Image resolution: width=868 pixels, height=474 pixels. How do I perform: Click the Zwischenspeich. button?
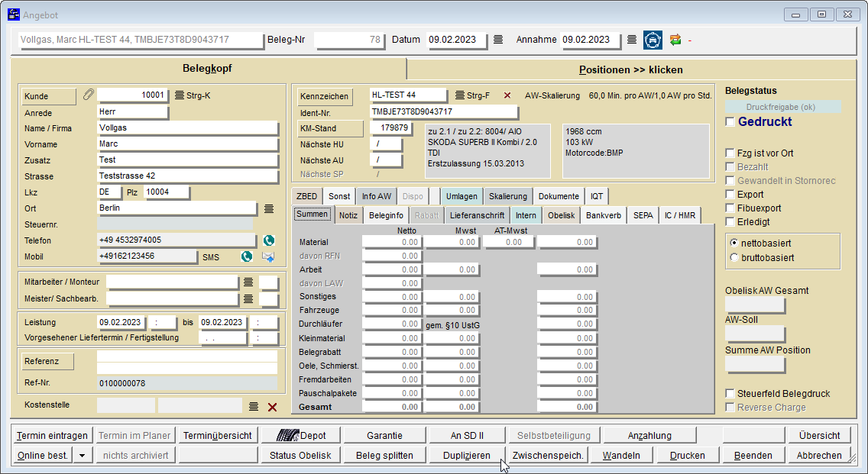(x=548, y=455)
